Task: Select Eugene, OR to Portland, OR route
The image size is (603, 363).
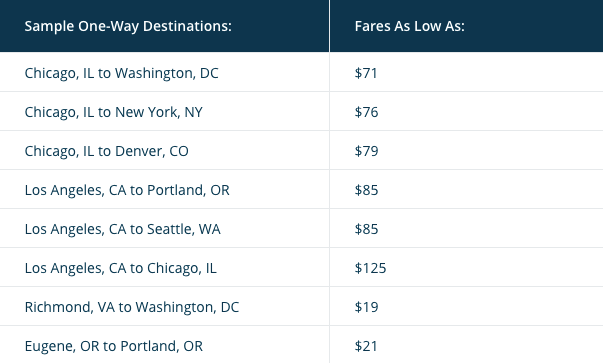Action: (114, 346)
